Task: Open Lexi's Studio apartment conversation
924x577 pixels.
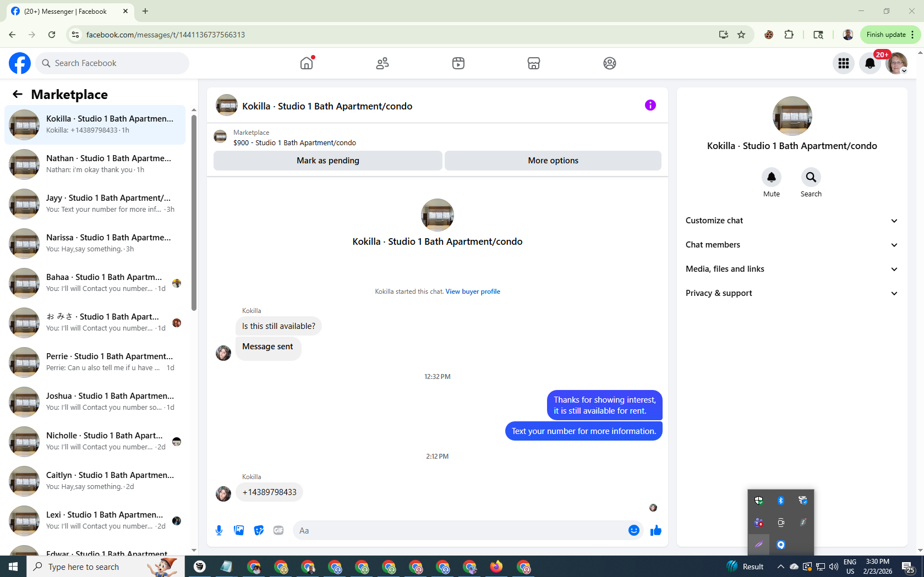Action: coord(95,521)
